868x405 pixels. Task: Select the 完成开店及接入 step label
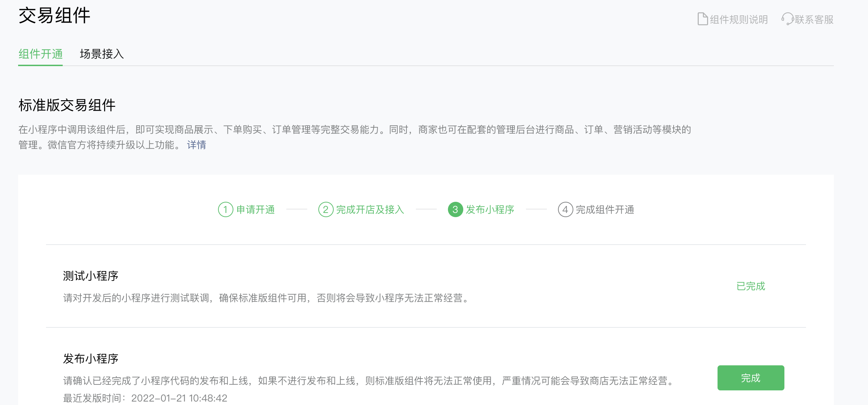click(x=370, y=209)
